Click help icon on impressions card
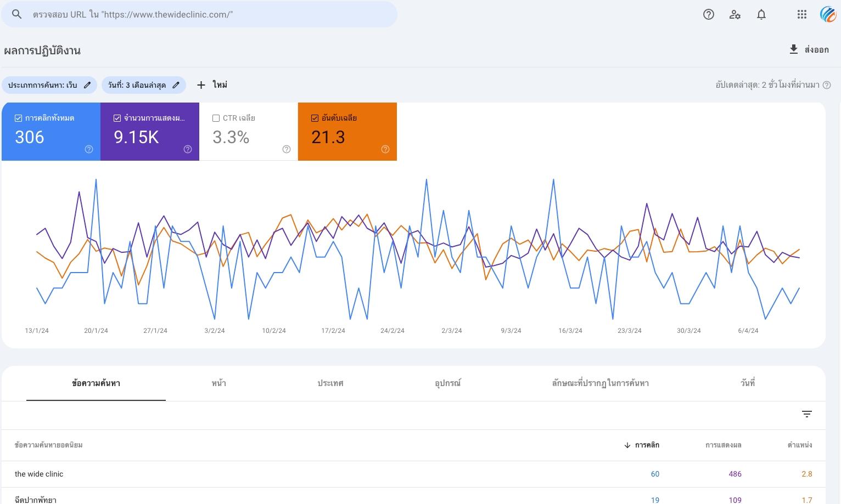Image resolution: width=841 pixels, height=504 pixels. coord(188,149)
